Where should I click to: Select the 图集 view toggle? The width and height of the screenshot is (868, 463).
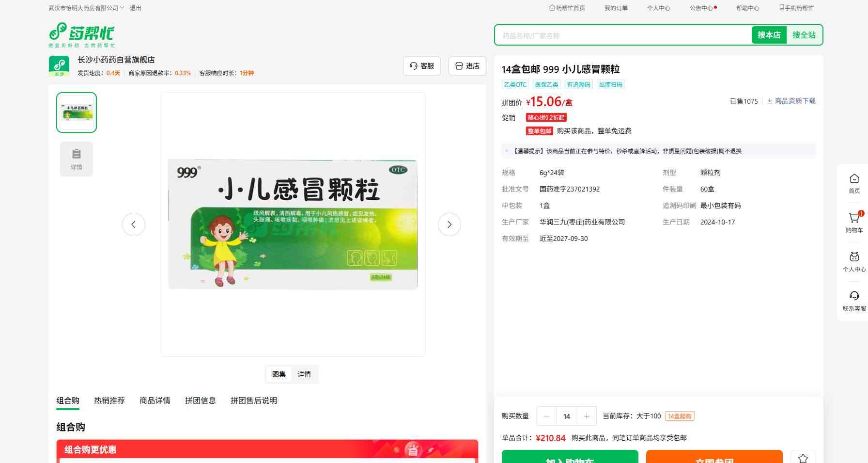click(279, 374)
